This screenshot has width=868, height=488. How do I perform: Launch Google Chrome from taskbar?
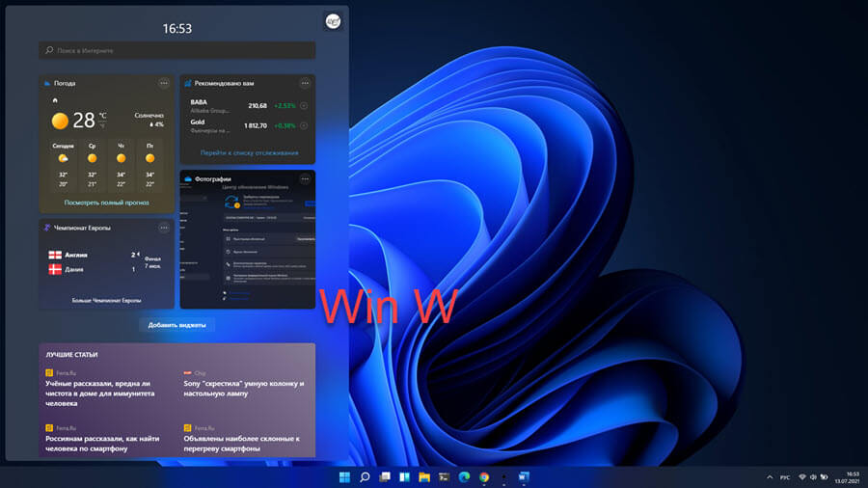coord(484,477)
